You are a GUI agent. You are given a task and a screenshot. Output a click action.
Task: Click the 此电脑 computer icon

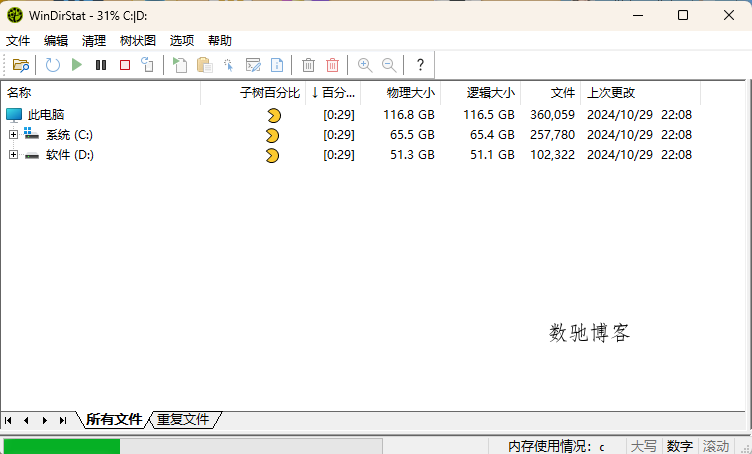(x=14, y=115)
